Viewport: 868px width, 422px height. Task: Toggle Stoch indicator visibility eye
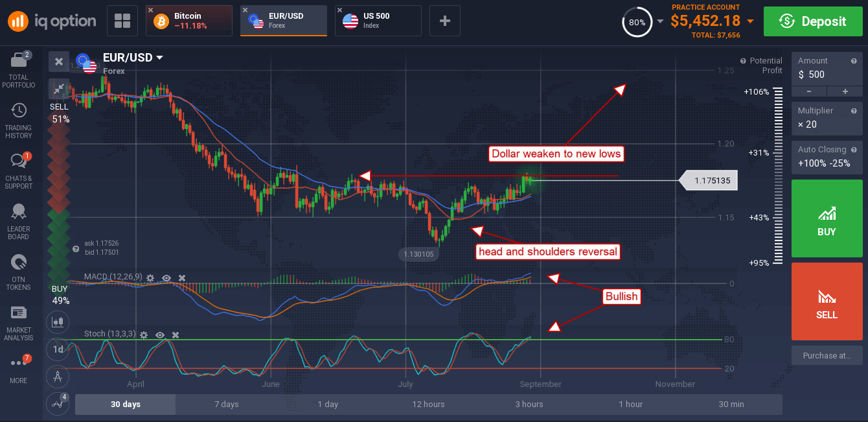pos(159,334)
